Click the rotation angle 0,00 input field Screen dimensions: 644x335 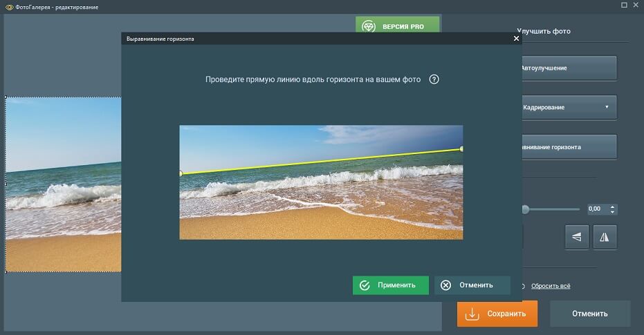pos(596,209)
